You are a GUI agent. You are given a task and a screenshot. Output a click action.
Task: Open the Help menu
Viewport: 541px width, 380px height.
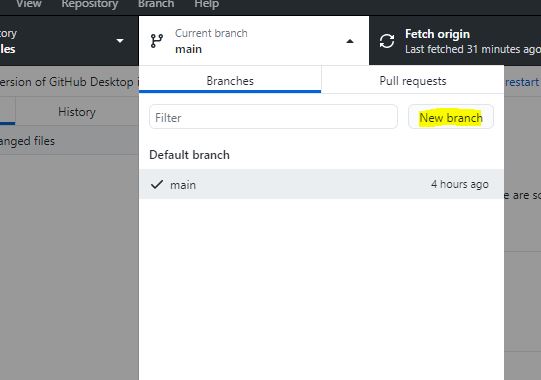(206, 4)
